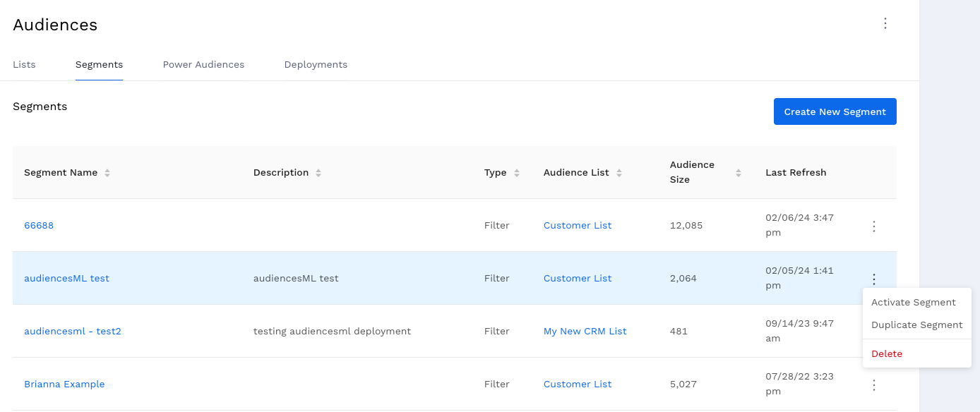
Task: Switch to the Lists tab
Action: pyautogui.click(x=24, y=64)
